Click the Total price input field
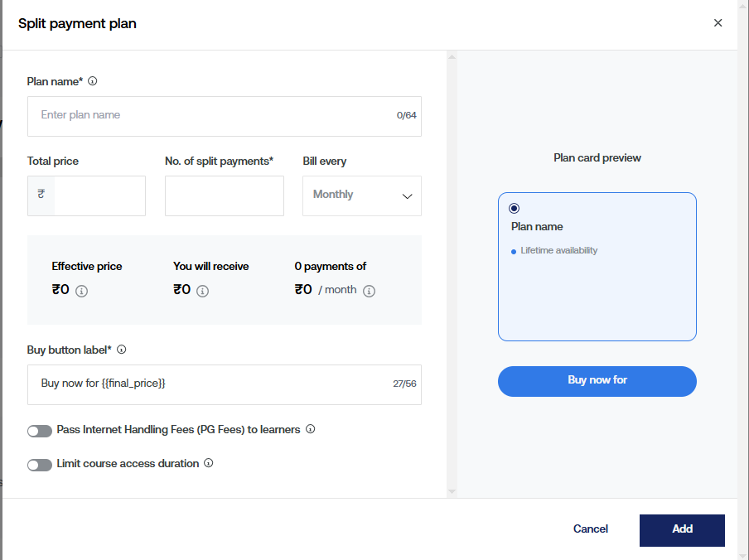 pyautogui.click(x=99, y=196)
